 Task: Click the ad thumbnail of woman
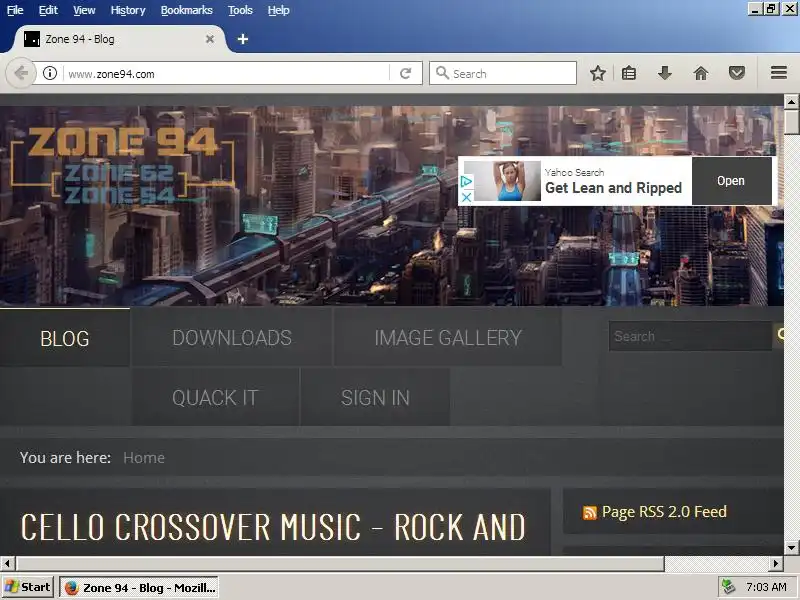pyautogui.click(x=503, y=181)
